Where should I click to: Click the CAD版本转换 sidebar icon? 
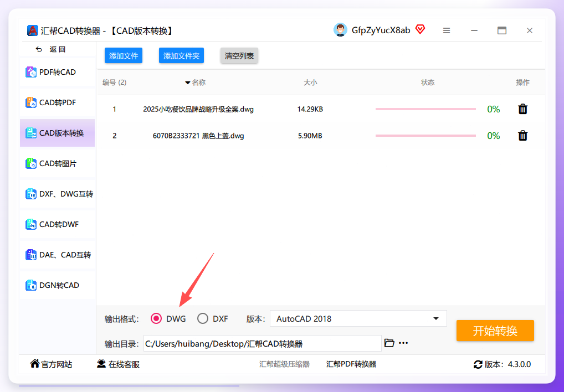coord(31,133)
